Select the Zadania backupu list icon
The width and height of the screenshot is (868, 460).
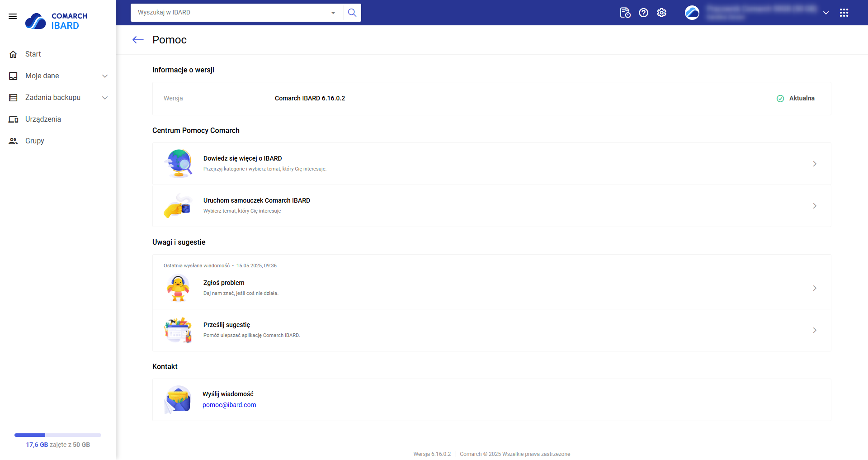point(13,98)
